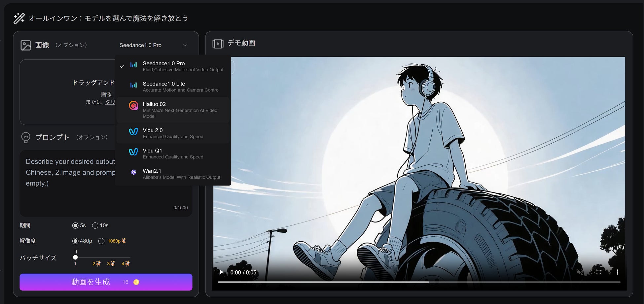
Task: Click the 0/1500 character counter
Action: (x=180, y=208)
